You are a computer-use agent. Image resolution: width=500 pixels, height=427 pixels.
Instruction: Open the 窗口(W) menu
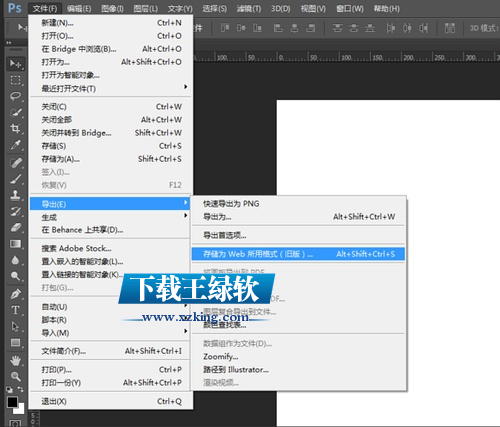point(350,8)
